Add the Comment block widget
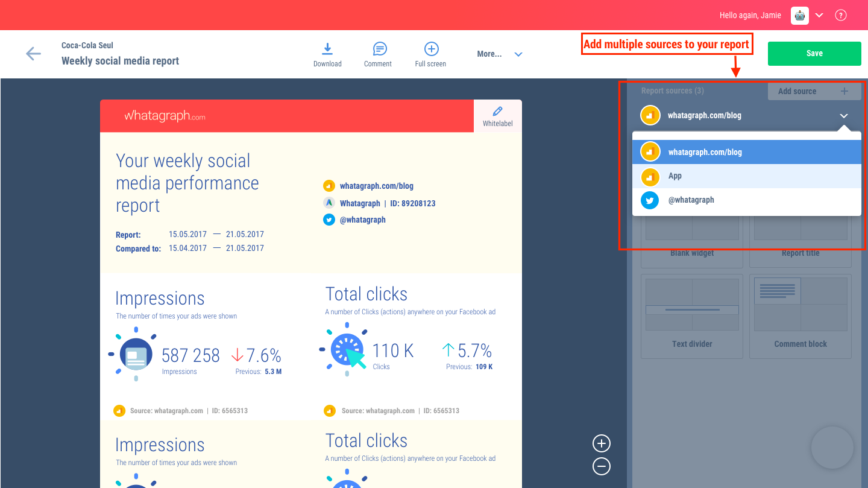The height and width of the screenshot is (488, 868). (x=800, y=316)
